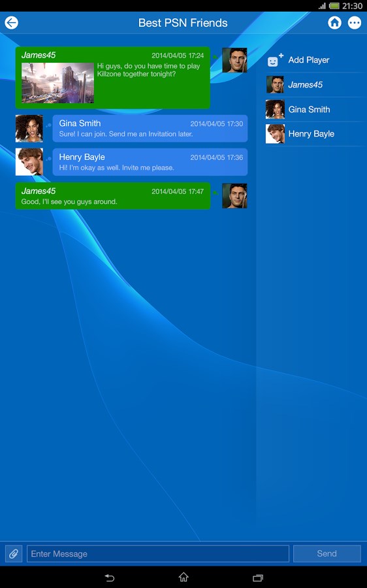This screenshot has width=367, height=588.
Task: Click the 2014/04/05 17:30 timestamp
Action: 217,123
